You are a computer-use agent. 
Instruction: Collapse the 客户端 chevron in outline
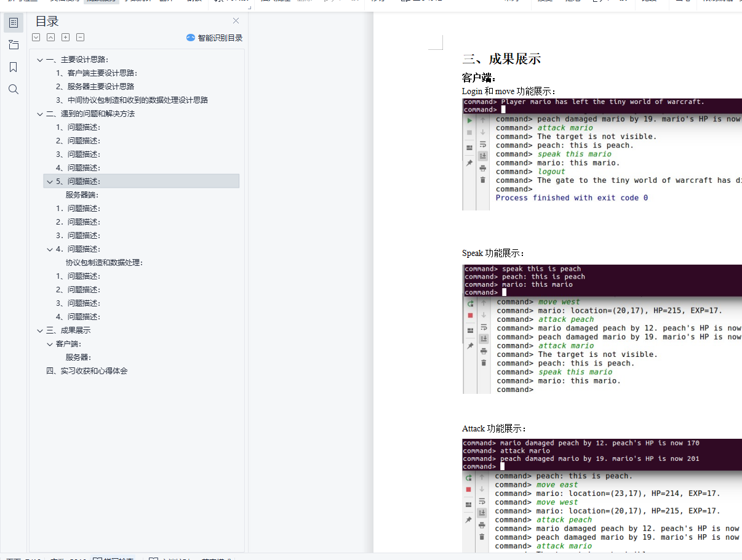click(50, 344)
